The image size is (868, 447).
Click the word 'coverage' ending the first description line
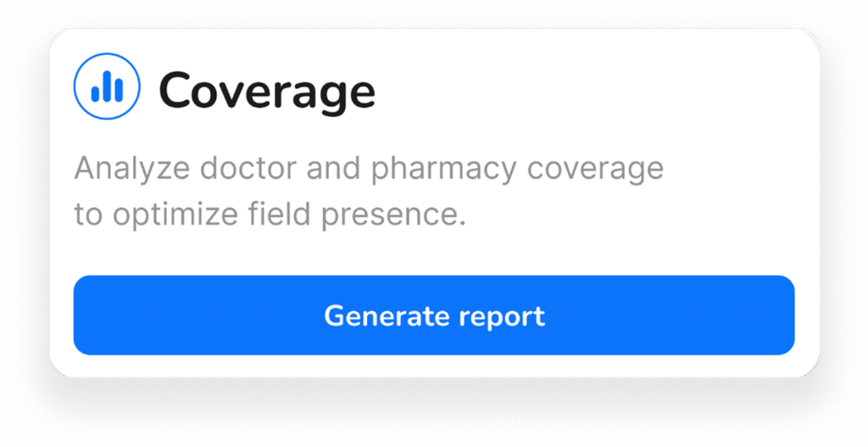pos(596,168)
